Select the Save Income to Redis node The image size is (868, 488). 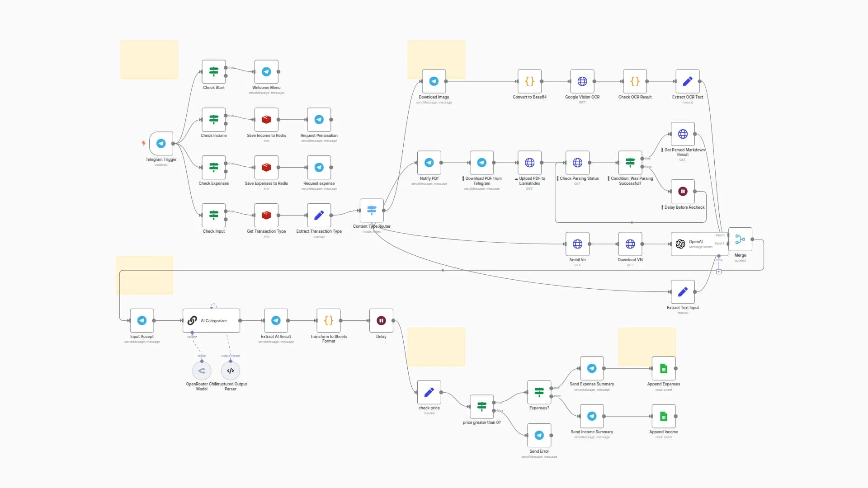(266, 120)
